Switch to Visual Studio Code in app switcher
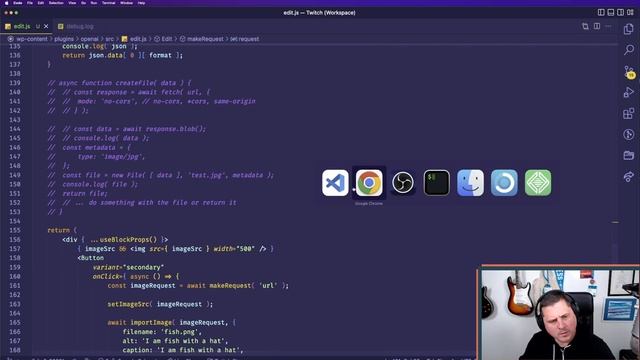Image resolution: width=640 pixels, height=360 pixels. 335,183
